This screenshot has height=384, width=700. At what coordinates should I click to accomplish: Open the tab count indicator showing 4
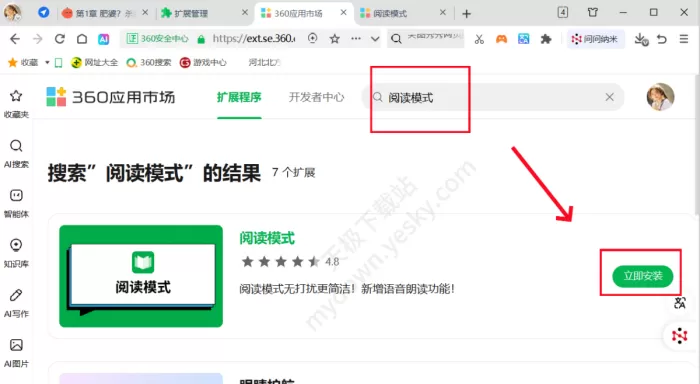(562, 13)
